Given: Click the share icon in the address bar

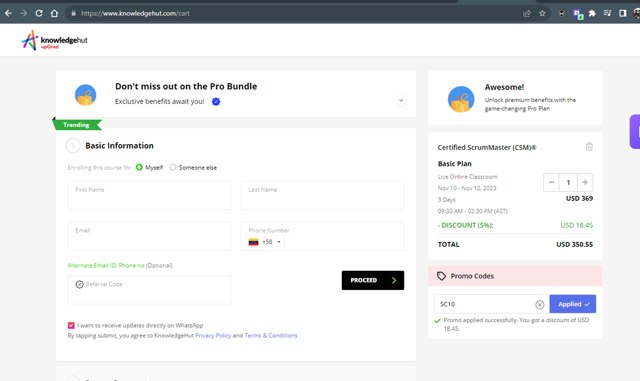Looking at the screenshot, I should click(527, 13).
